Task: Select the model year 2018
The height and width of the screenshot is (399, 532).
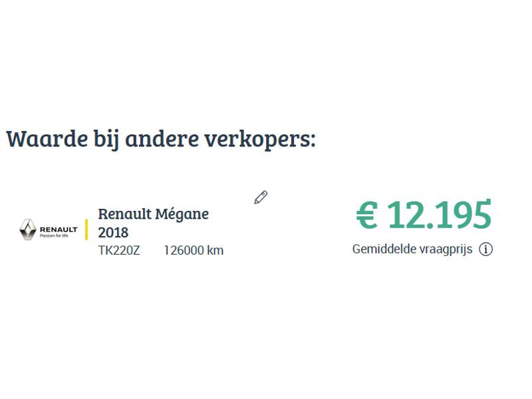Action: 113,233
